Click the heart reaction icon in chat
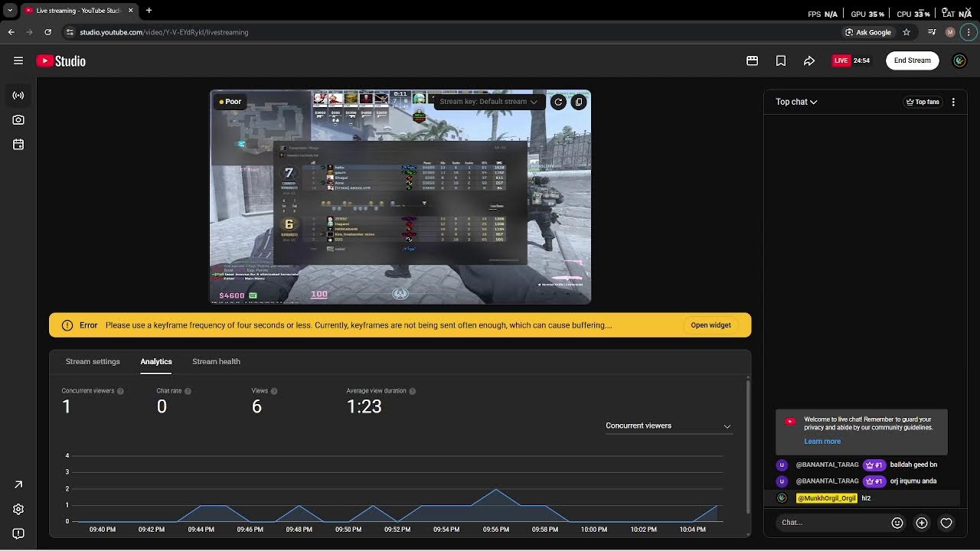 pos(946,523)
